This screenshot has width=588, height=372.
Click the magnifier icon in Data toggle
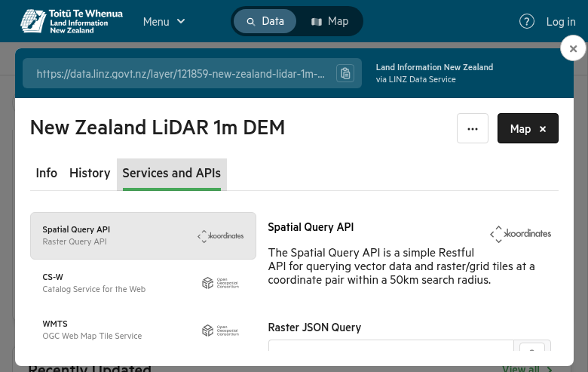250,22
